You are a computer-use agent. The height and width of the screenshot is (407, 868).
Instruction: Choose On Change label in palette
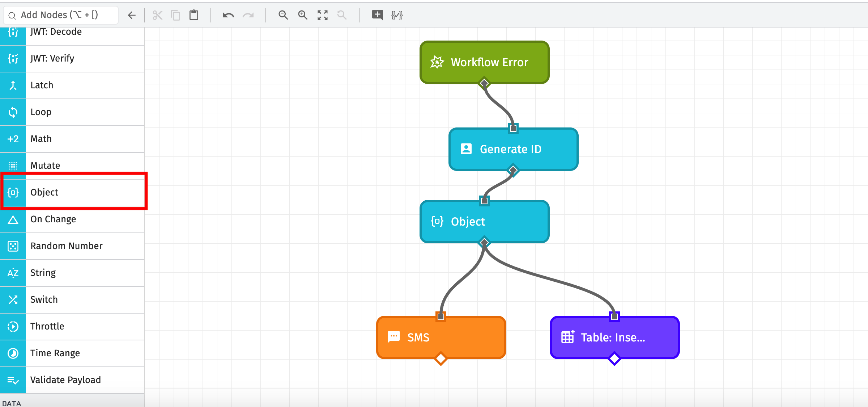[53, 219]
